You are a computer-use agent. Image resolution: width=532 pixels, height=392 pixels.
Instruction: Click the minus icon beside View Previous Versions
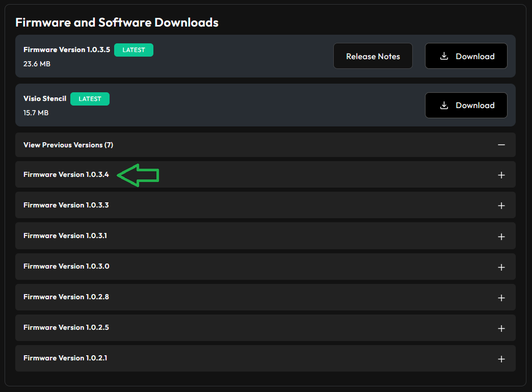(x=501, y=145)
